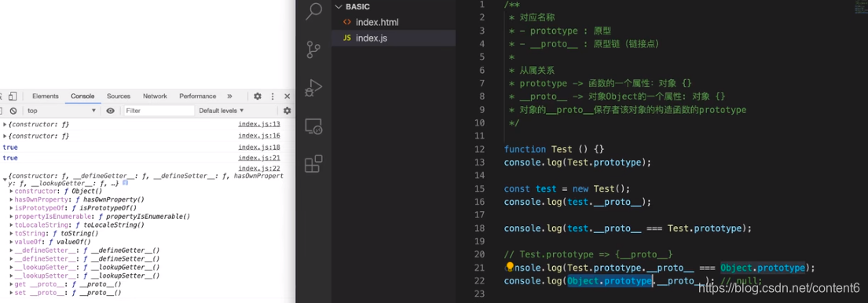Open Search view in VS Code activity bar

point(314,12)
